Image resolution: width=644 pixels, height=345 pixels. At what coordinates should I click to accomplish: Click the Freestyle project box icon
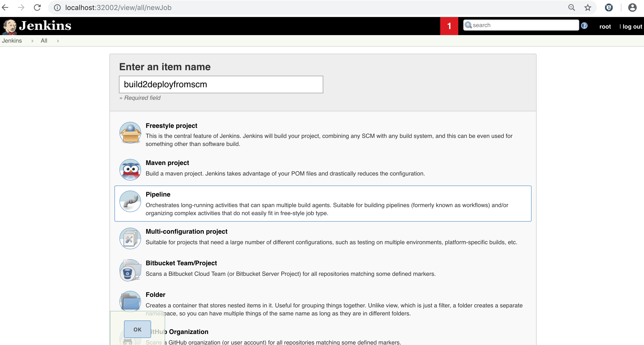[x=130, y=133]
